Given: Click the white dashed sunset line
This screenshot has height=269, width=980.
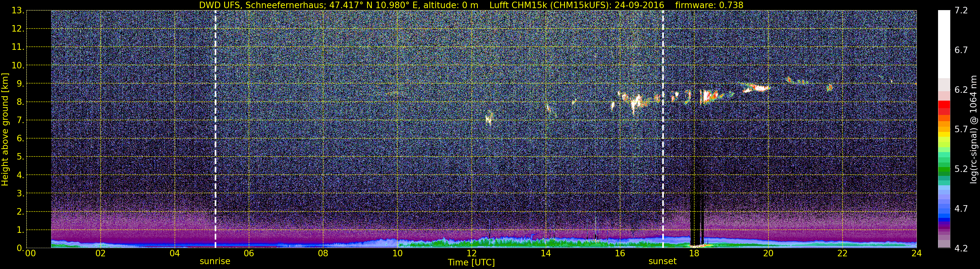Looking at the screenshot, I should click(x=663, y=130).
